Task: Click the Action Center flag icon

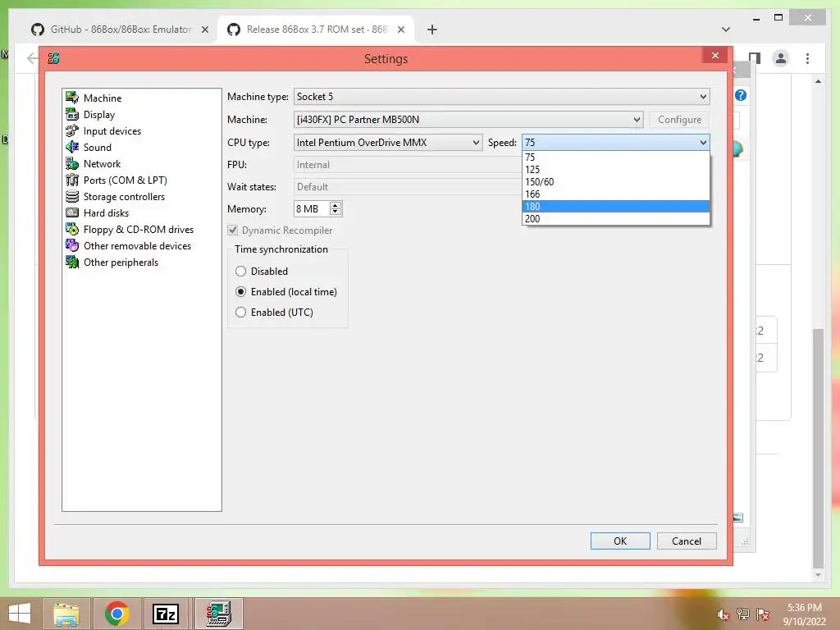Action: point(763,614)
